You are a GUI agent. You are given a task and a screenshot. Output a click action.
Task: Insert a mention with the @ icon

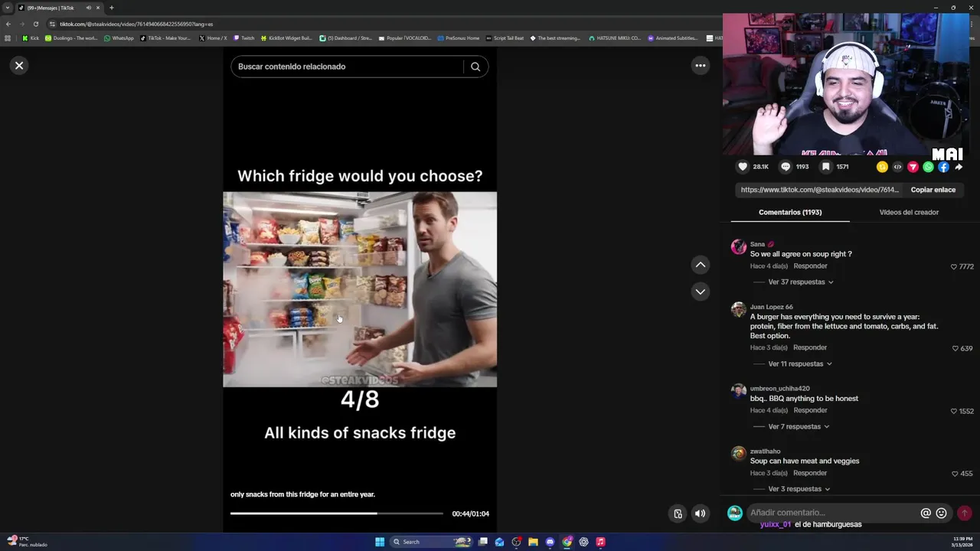pos(926,514)
